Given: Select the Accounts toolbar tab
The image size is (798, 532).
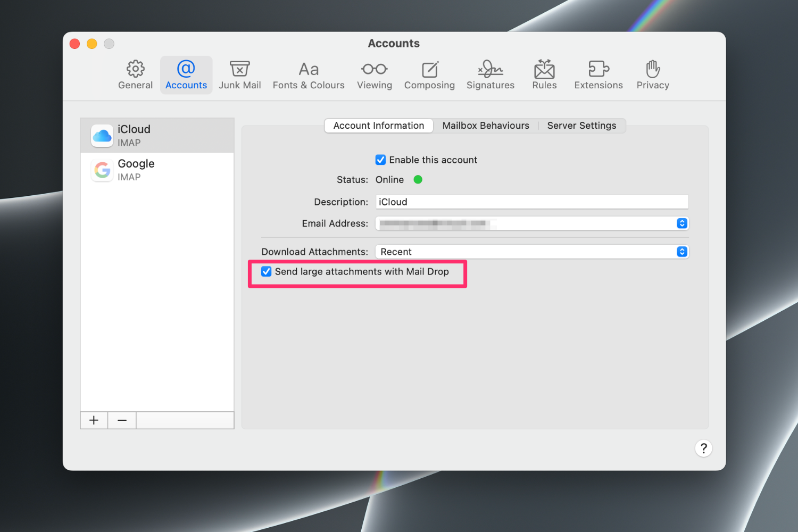Looking at the screenshot, I should click(186, 74).
